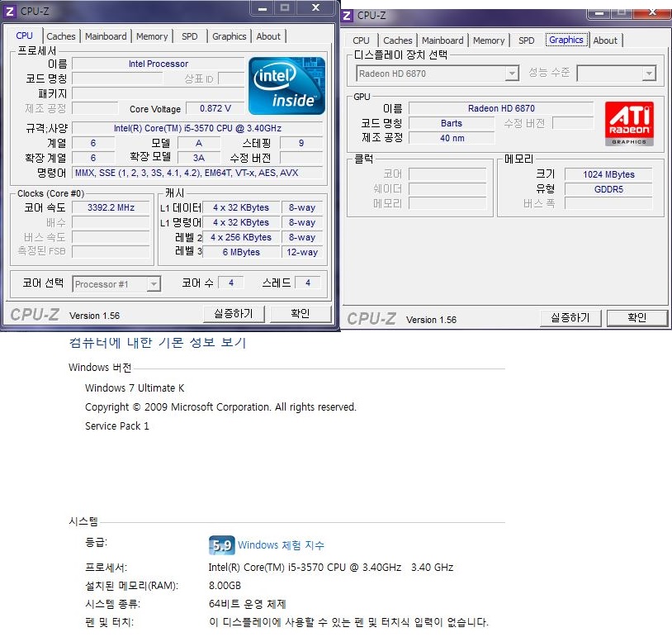Viewport: 672px width, 637px height.
Task: Click the specification field showing i5-3570 CPU @ 3.40GHz
Action: pos(197,128)
